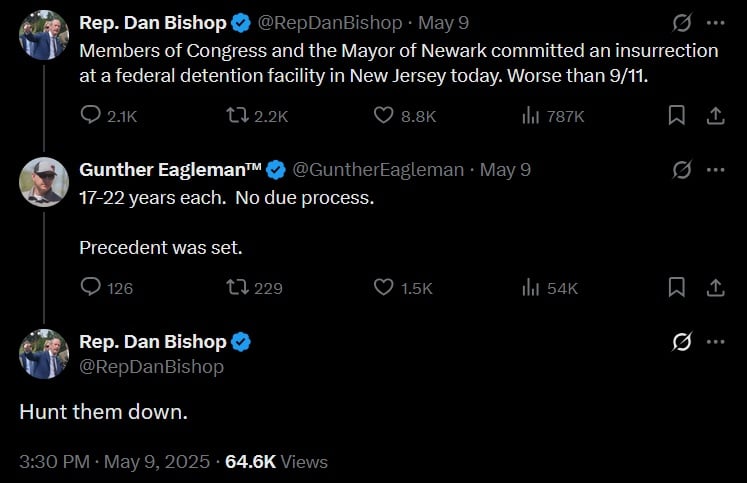Reply to Dan Bishop's Newark insurrection post
The image size is (747, 483).
click(x=90, y=116)
